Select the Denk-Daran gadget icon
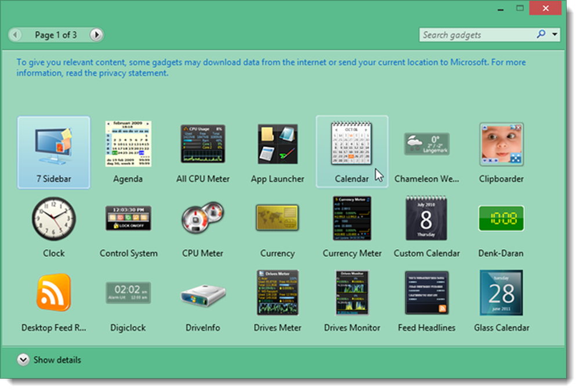The height and width of the screenshot is (392, 580). point(501,218)
